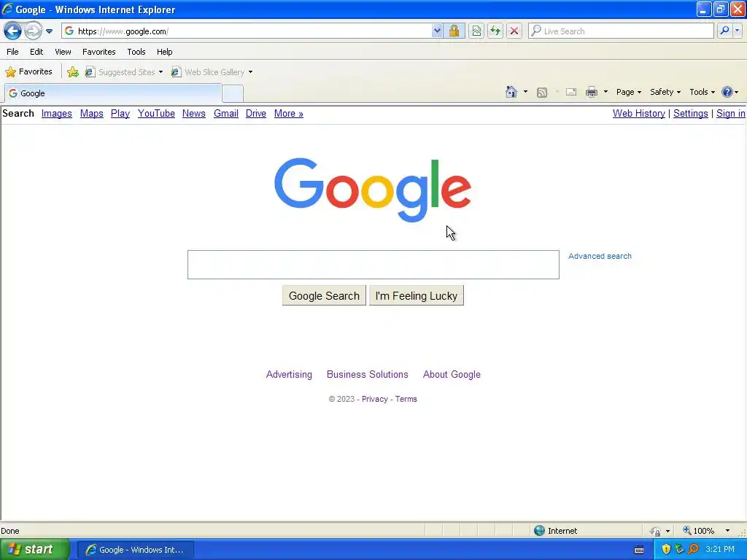This screenshot has width=747, height=560.
Task: Click inside the Google search text box
Action: (x=373, y=265)
